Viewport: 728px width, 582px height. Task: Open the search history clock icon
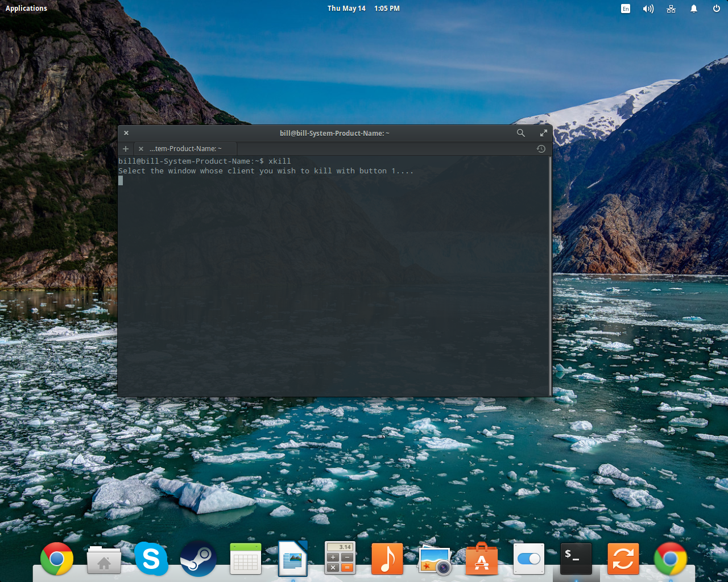click(540, 148)
